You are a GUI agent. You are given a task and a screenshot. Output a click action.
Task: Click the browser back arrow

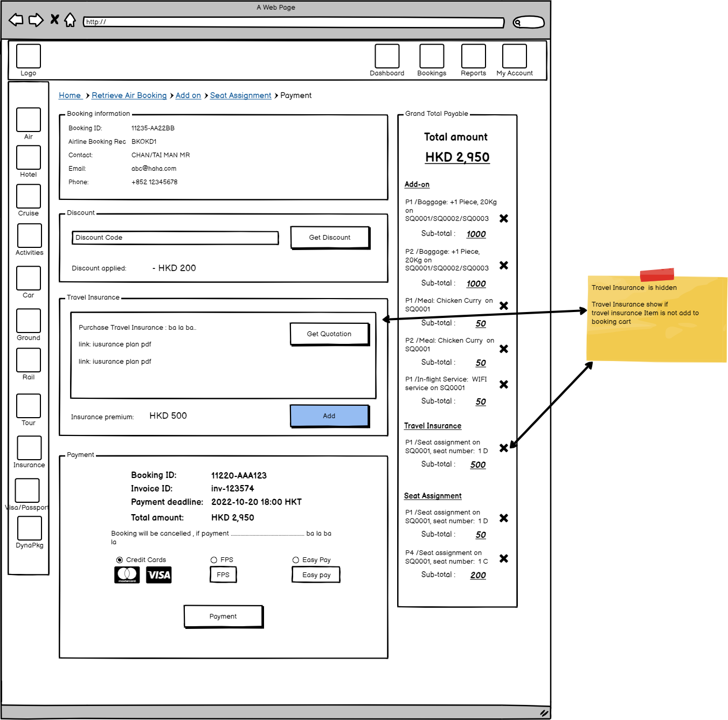tap(16, 20)
